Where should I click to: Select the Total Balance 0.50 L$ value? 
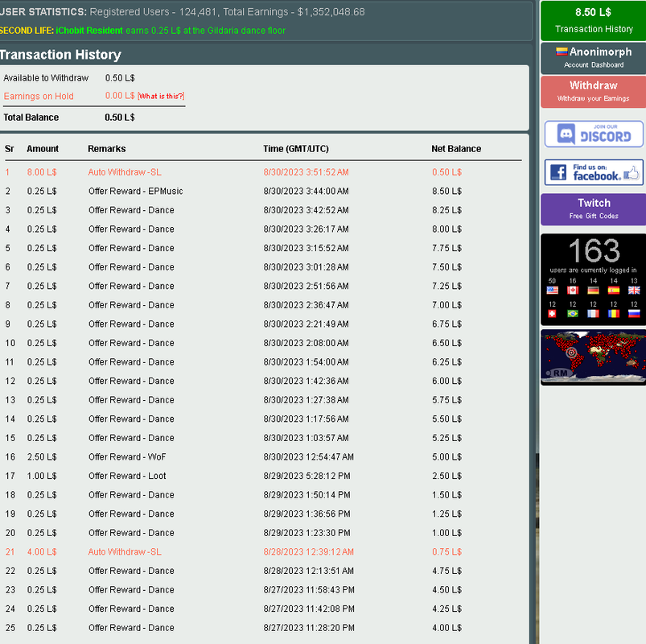(120, 118)
